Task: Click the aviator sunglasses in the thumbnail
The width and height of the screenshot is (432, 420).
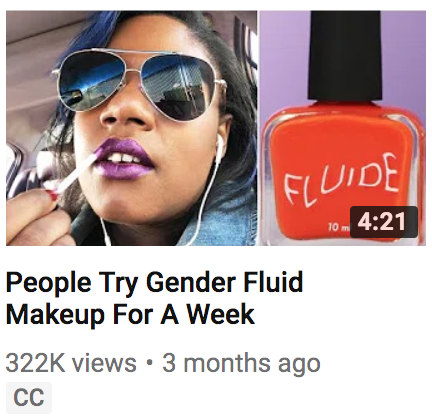Action: pos(139,80)
